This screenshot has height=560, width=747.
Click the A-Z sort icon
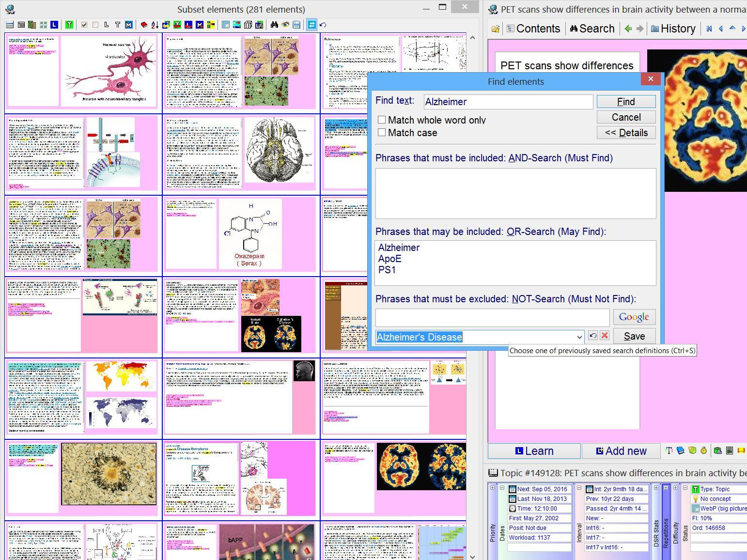pos(155,25)
